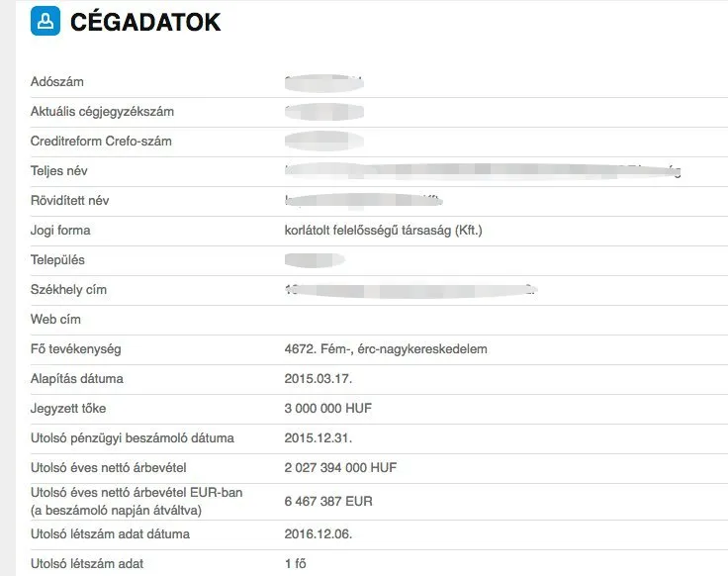
Task: Click the empty Web cím field
Action: pyautogui.click(x=506, y=320)
